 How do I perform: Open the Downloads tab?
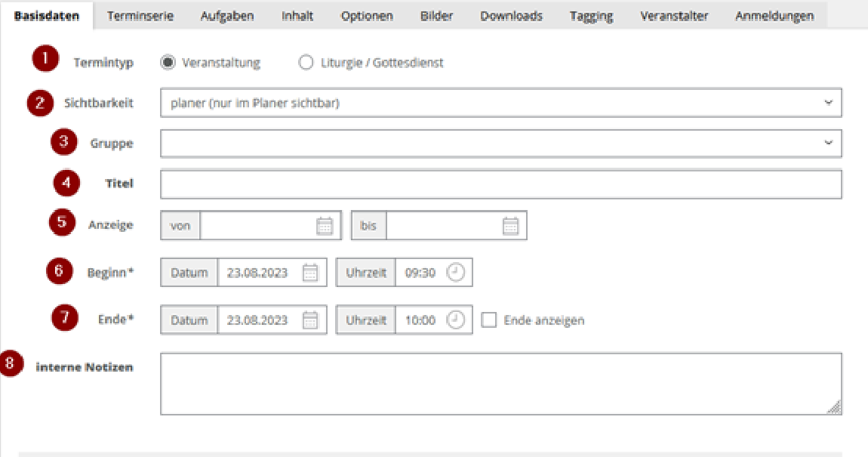click(x=511, y=16)
